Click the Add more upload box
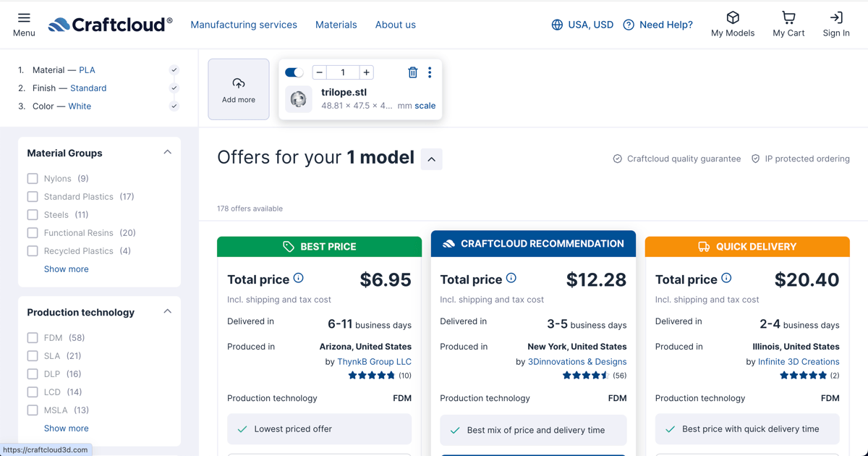Image resolution: width=868 pixels, height=456 pixels. pyautogui.click(x=239, y=89)
